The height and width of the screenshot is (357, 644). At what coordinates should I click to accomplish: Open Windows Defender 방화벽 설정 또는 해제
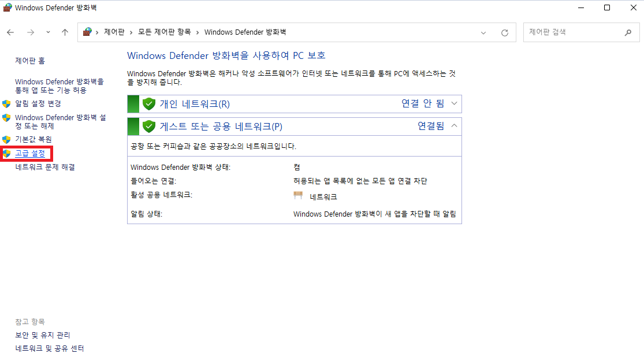[x=61, y=122]
